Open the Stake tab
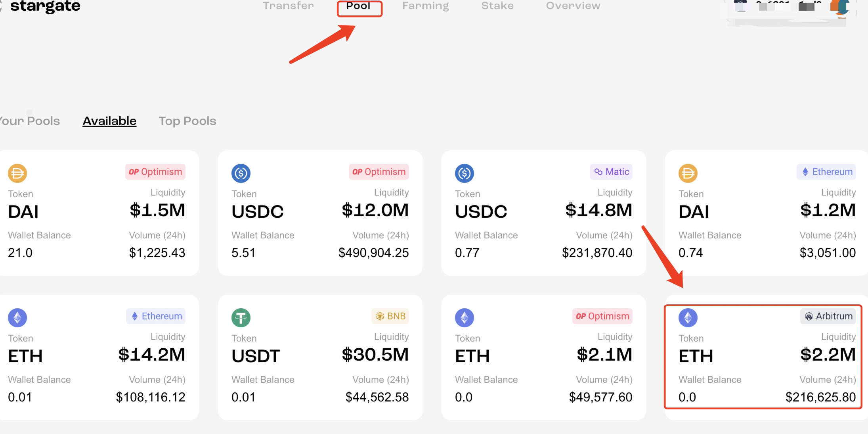This screenshot has width=868, height=434. 497,6
